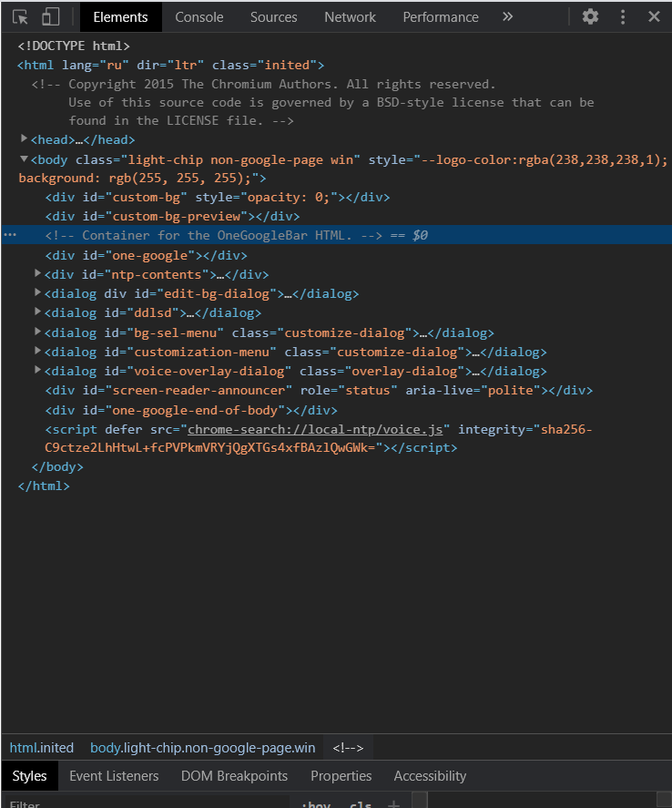This screenshot has width=672, height=808.
Task: Expand the customization-menu dialog node
Action: pos(38,352)
